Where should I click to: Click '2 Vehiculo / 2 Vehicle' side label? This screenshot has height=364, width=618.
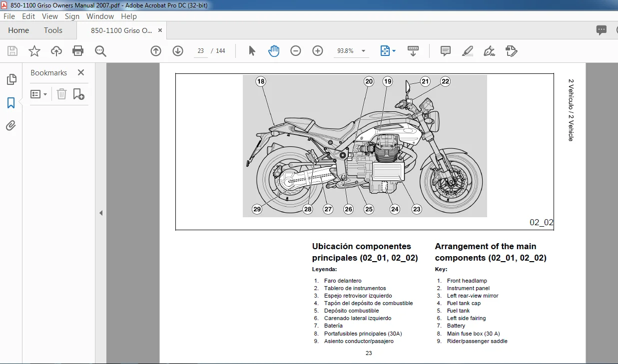[571, 110]
